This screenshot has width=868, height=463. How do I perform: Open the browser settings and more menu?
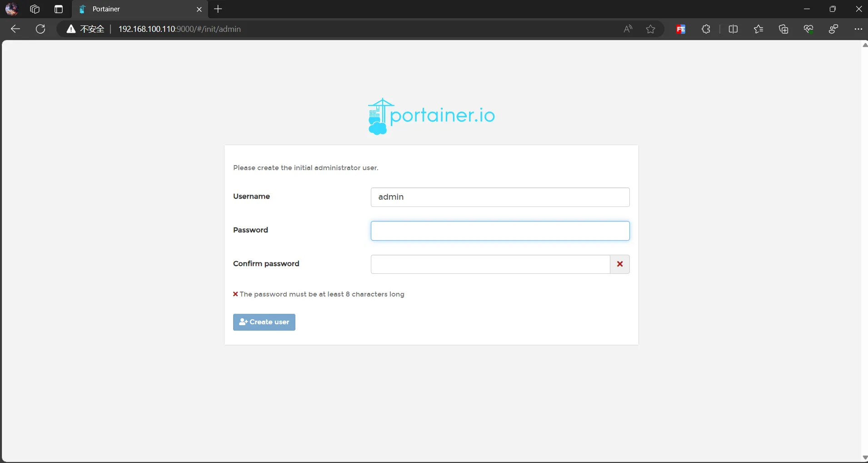tap(858, 29)
